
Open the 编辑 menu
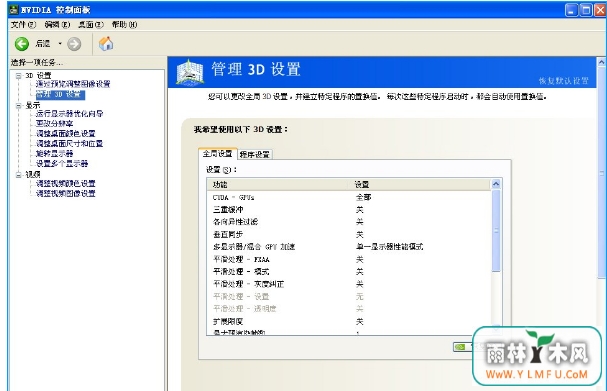[x=57, y=24]
